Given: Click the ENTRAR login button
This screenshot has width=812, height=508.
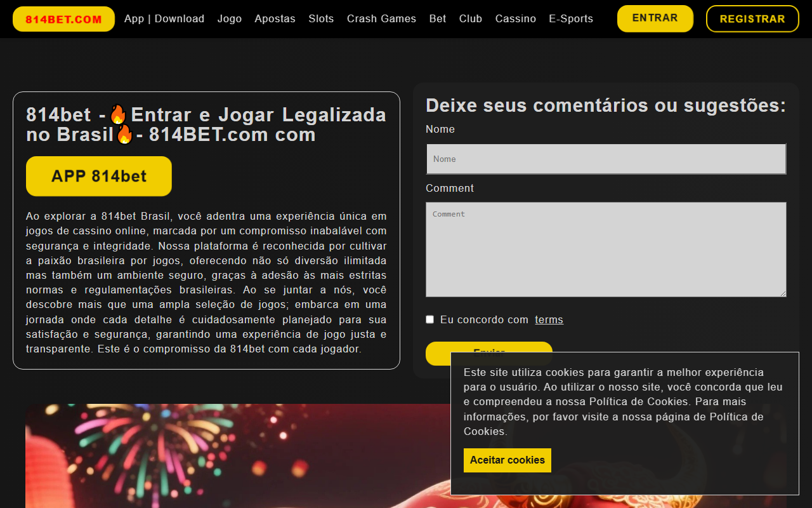Looking at the screenshot, I should pyautogui.click(x=655, y=18).
